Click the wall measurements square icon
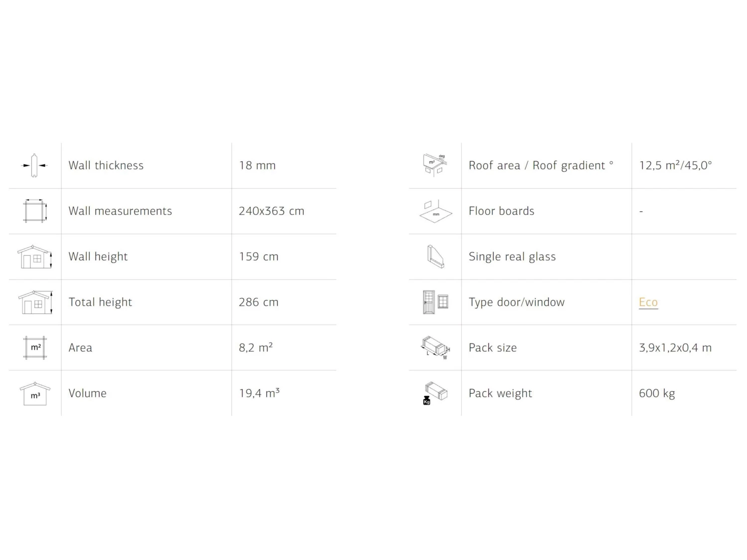 35,211
